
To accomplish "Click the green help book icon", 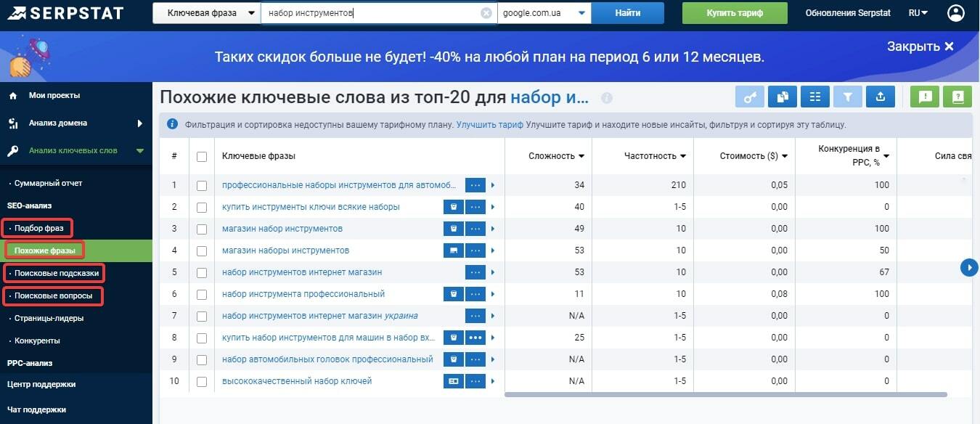I will click(957, 97).
